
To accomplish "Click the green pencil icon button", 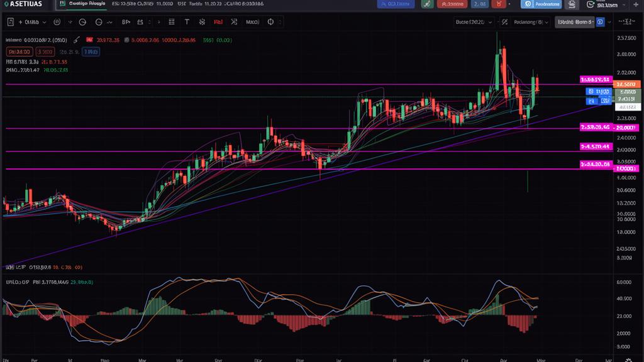I will (x=427, y=4).
